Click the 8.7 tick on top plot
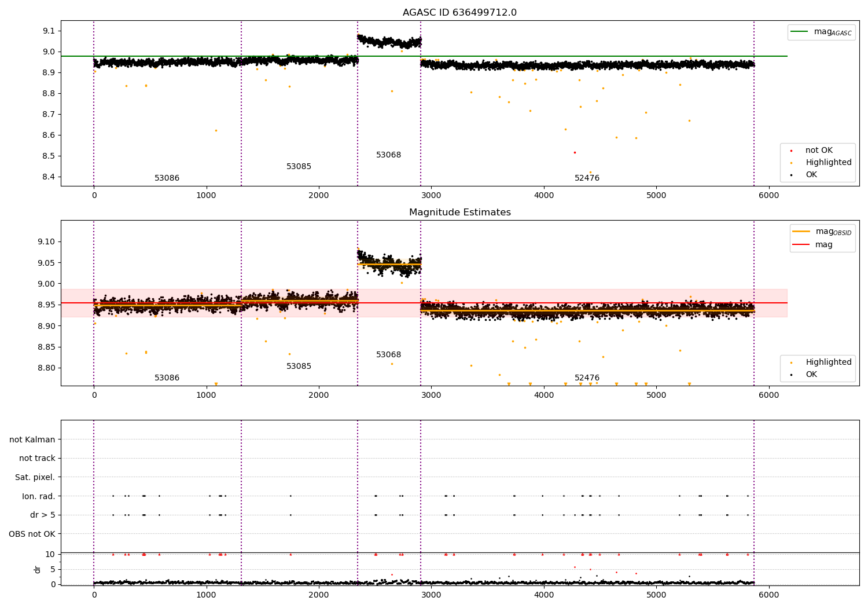 (x=49, y=115)
